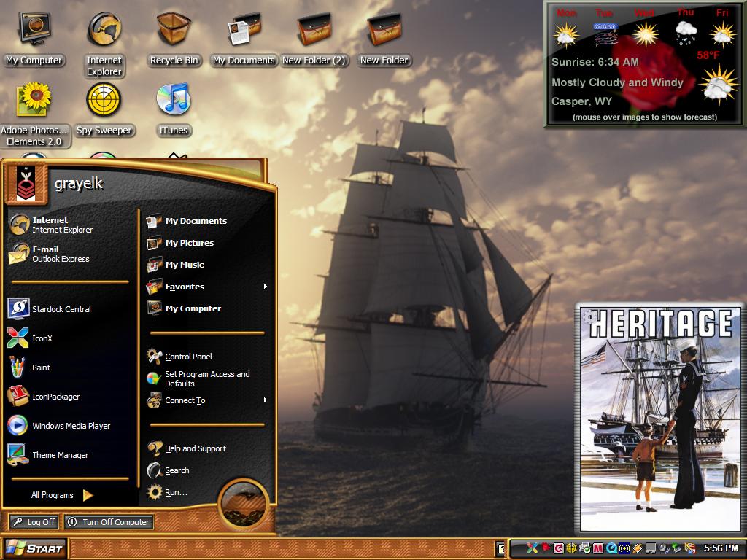Open Spy Sweeper desktop icon
The width and height of the screenshot is (747, 560).
(104, 109)
